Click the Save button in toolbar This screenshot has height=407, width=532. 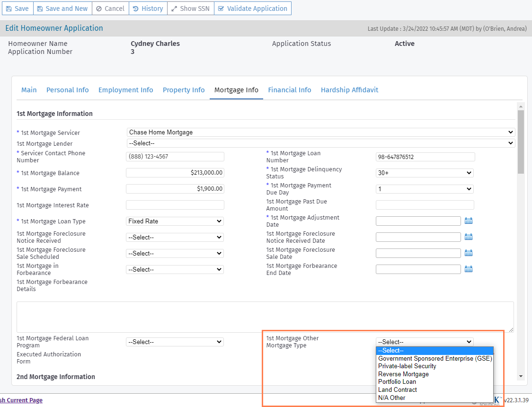(17, 9)
